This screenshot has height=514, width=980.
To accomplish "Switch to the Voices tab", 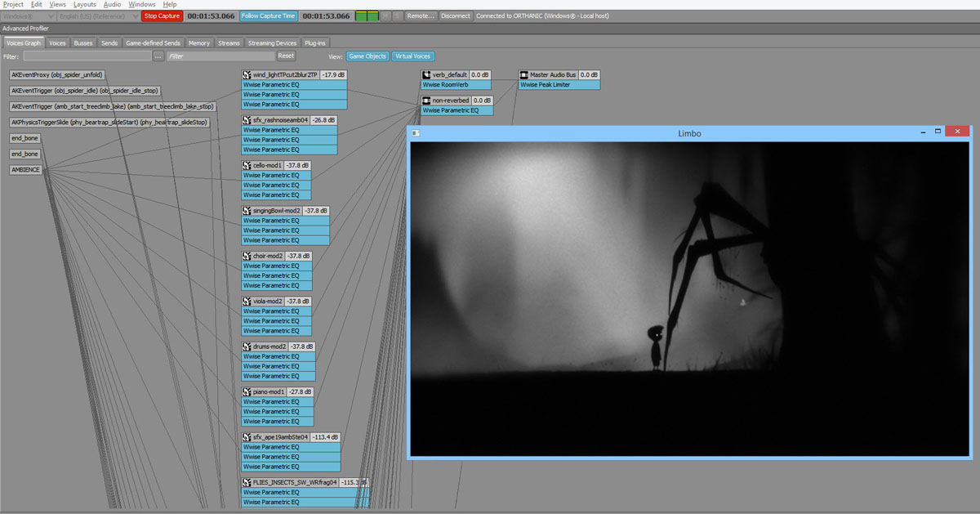I will coord(57,42).
